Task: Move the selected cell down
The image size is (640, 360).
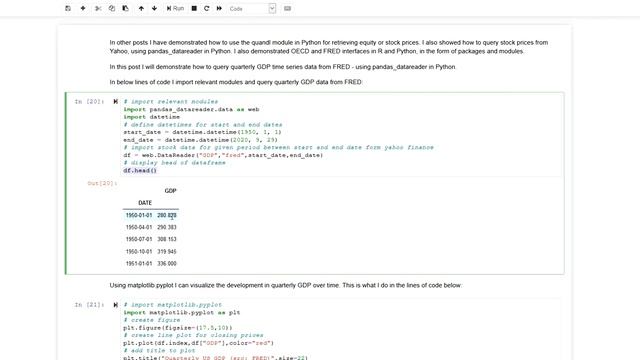Action: tap(154, 8)
